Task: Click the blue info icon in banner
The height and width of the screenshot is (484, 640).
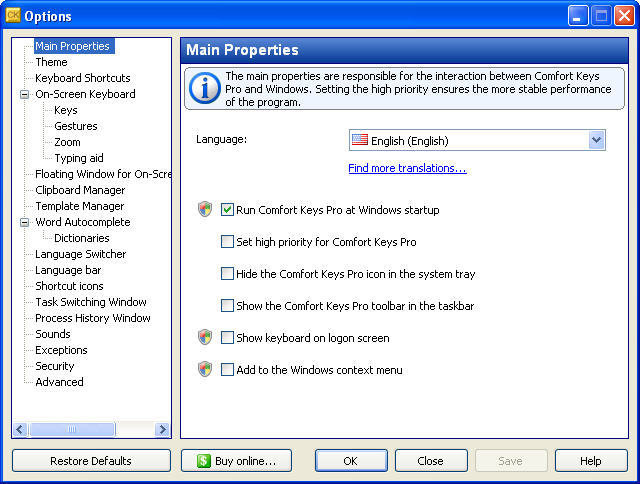Action: [205, 88]
